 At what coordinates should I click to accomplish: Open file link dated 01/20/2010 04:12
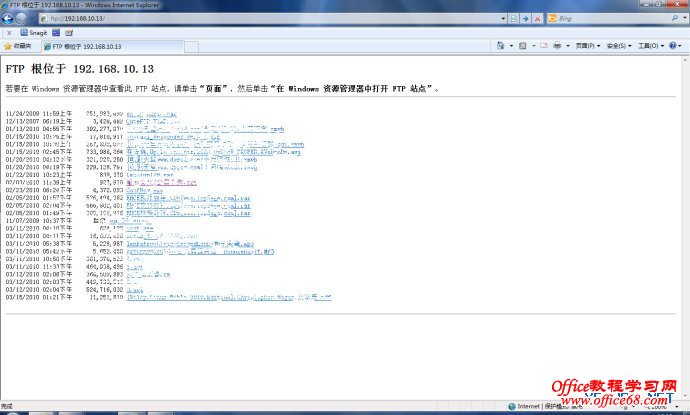pyautogui.click(x=191, y=159)
